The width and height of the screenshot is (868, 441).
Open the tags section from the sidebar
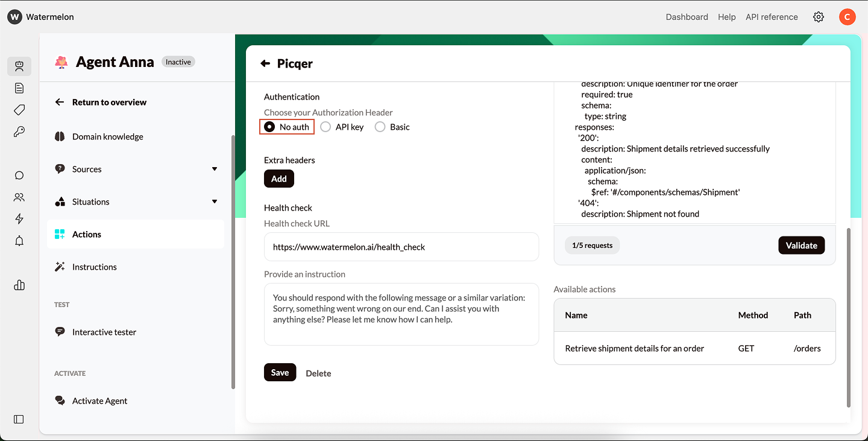coord(19,110)
